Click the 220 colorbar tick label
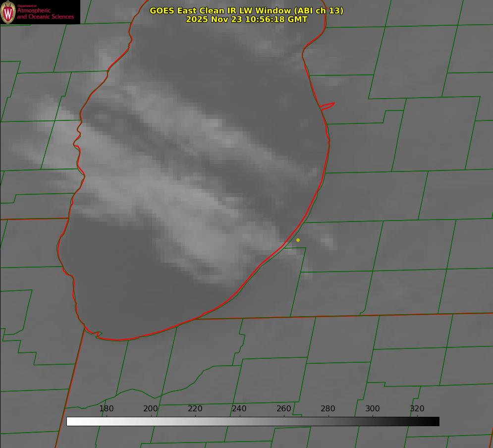Screen dimensions: 493x448 coord(195,409)
